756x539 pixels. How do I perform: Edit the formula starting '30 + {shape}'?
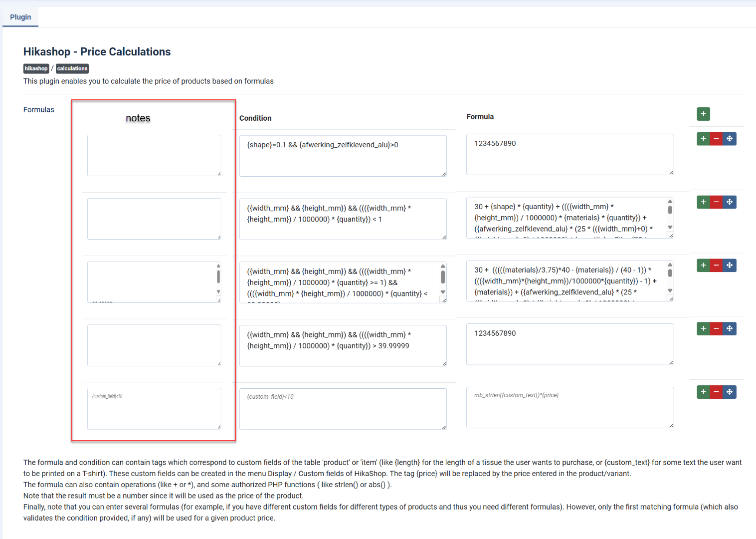570,218
